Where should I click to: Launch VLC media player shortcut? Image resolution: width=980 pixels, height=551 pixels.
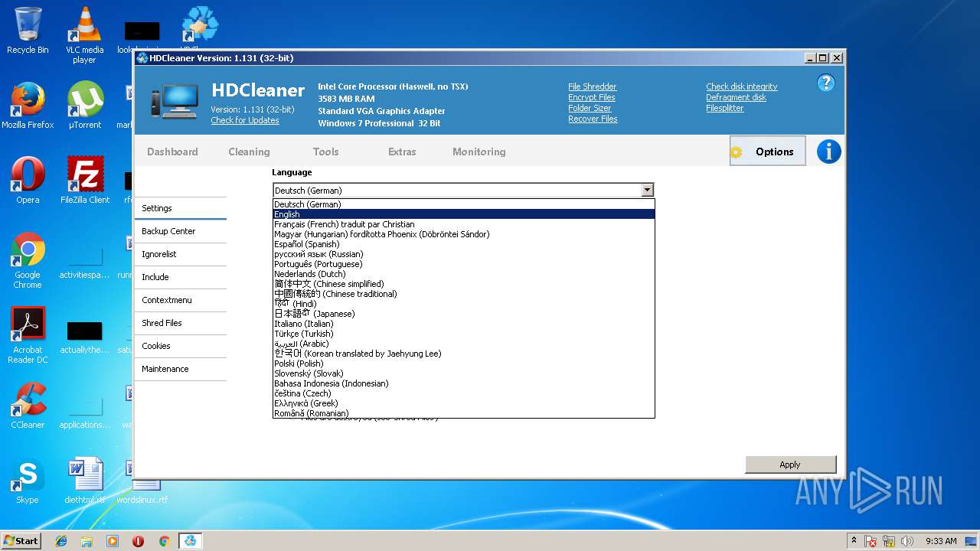84,35
